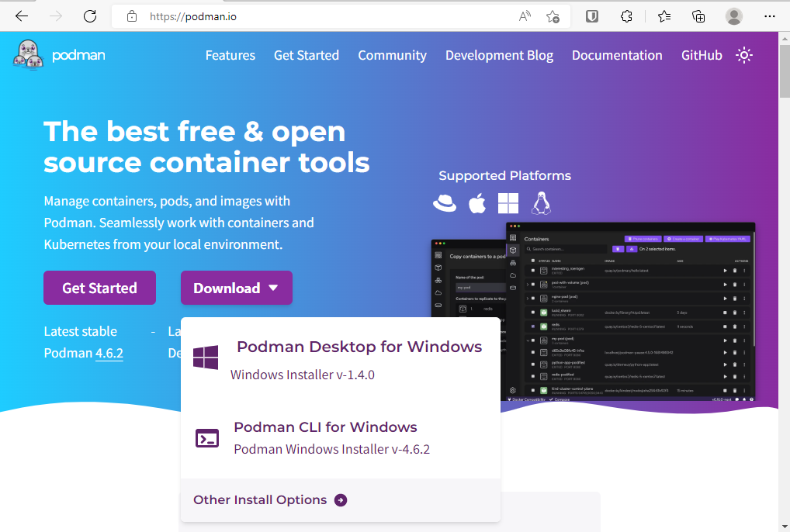Open the Development Blog nav item
Image resolution: width=790 pixels, height=532 pixels.
pyautogui.click(x=499, y=55)
